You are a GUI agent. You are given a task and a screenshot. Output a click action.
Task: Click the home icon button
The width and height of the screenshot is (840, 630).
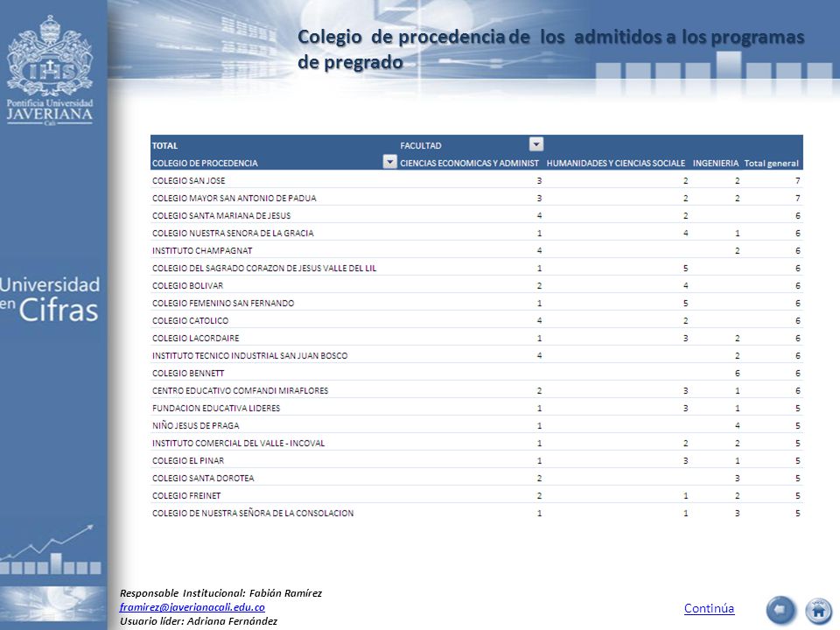coord(819,610)
